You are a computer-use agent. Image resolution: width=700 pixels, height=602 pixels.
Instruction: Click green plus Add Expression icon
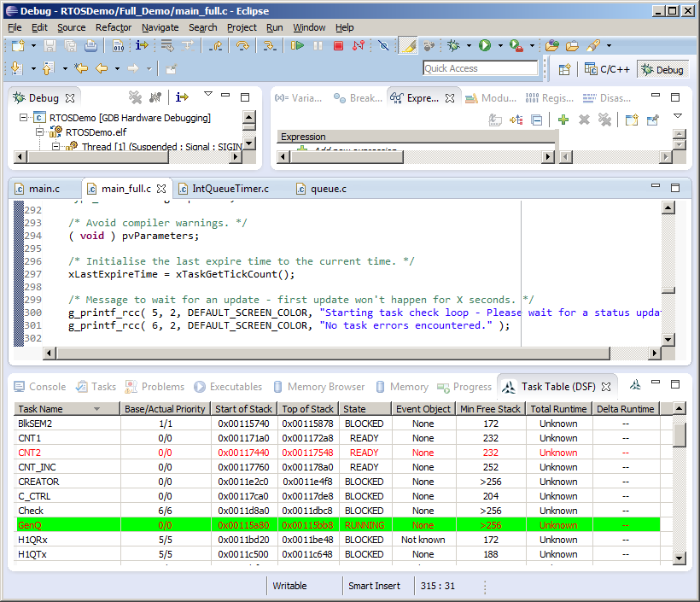click(x=563, y=120)
